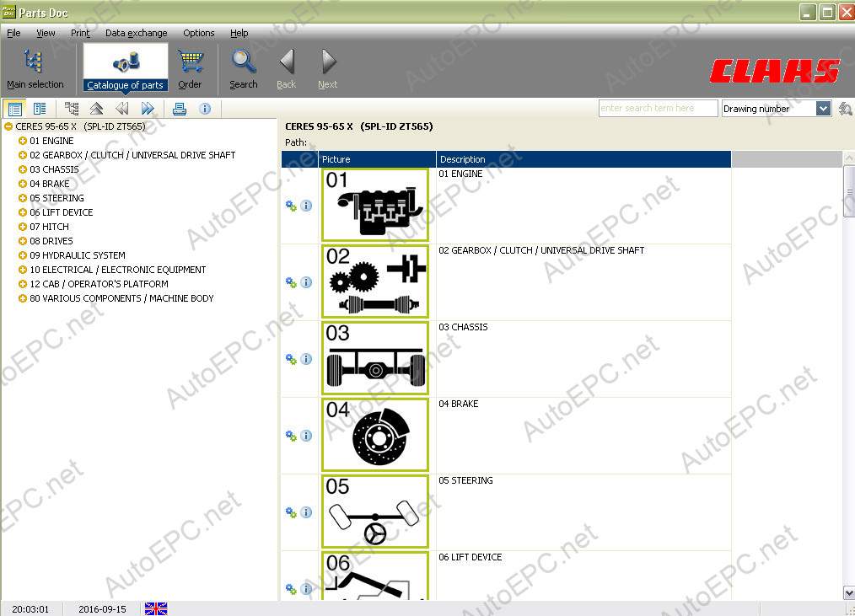This screenshot has width=855, height=616.
Task: Click info icon in 05 STEERING row
Action: [x=306, y=512]
